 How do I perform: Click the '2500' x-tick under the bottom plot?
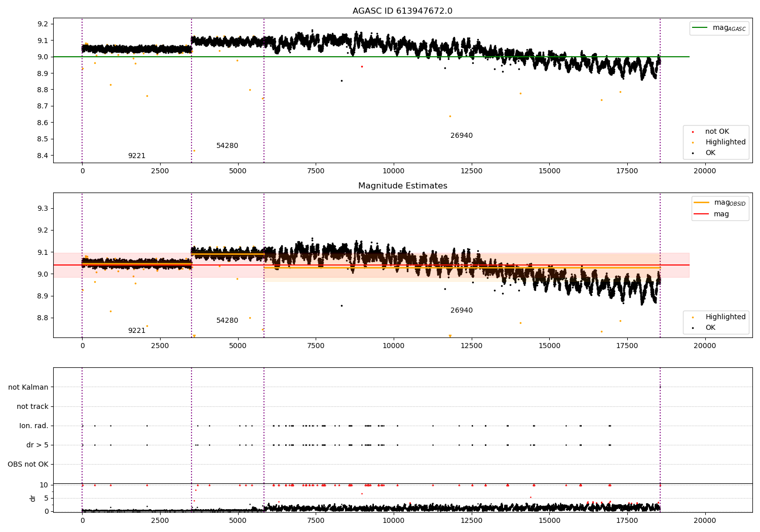click(x=160, y=521)
